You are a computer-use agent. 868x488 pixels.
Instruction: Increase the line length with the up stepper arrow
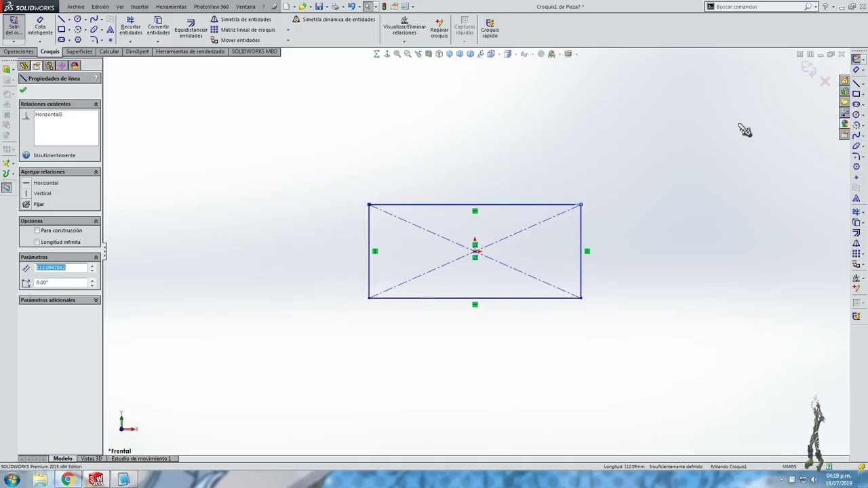click(92, 266)
